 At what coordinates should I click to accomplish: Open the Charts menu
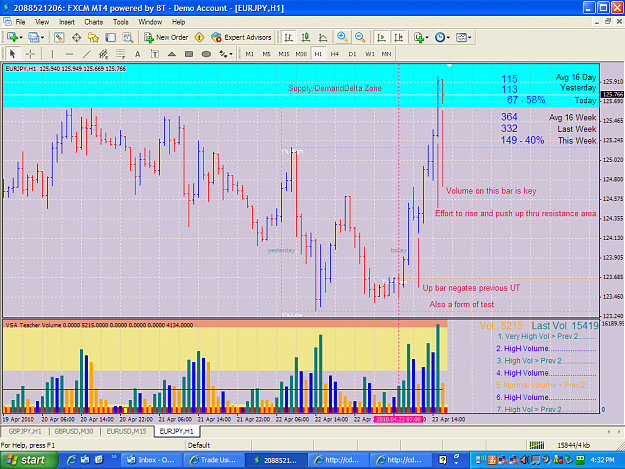click(x=94, y=22)
